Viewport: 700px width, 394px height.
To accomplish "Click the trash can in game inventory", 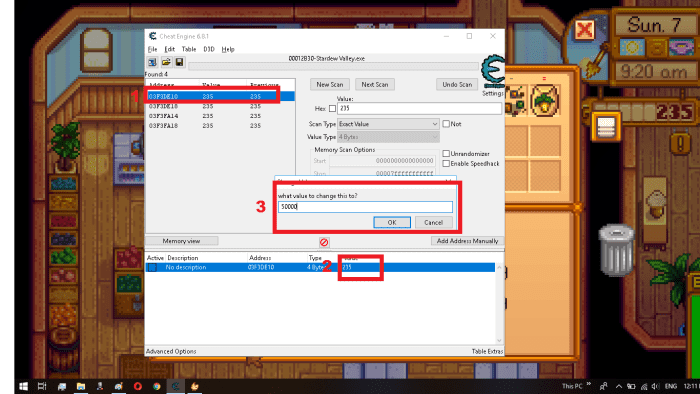I will [x=617, y=249].
